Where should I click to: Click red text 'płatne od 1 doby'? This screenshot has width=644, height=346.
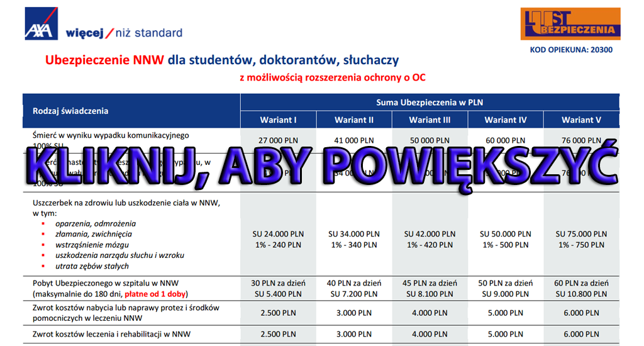pos(155,294)
